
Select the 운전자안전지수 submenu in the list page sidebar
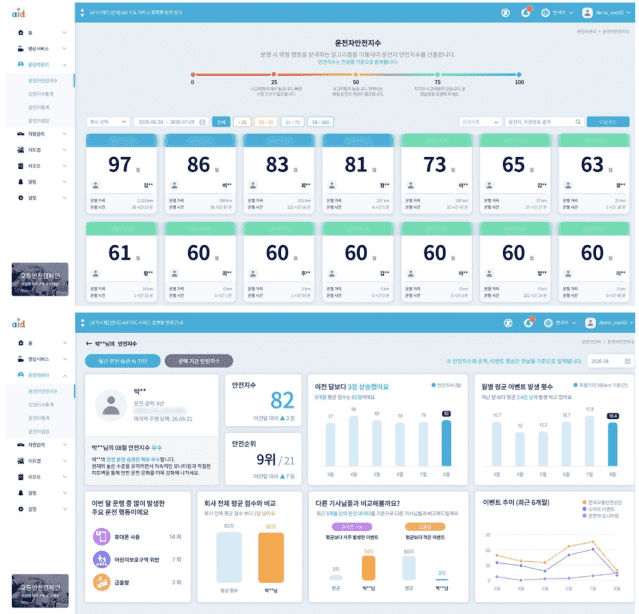pos(43,81)
